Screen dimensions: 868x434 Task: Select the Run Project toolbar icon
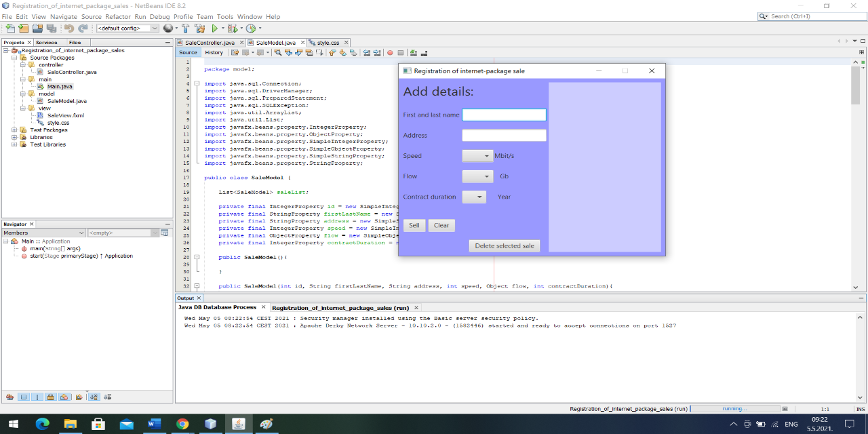(216, 28)
